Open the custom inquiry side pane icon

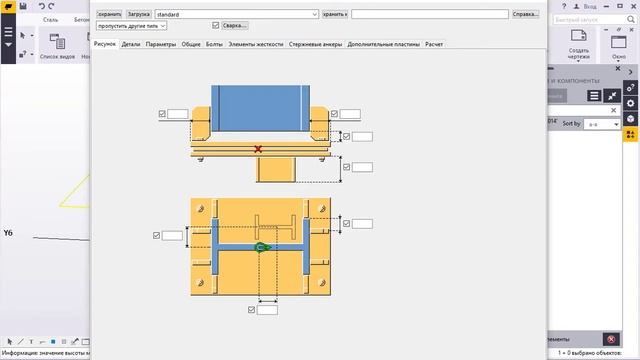(631, 88)
